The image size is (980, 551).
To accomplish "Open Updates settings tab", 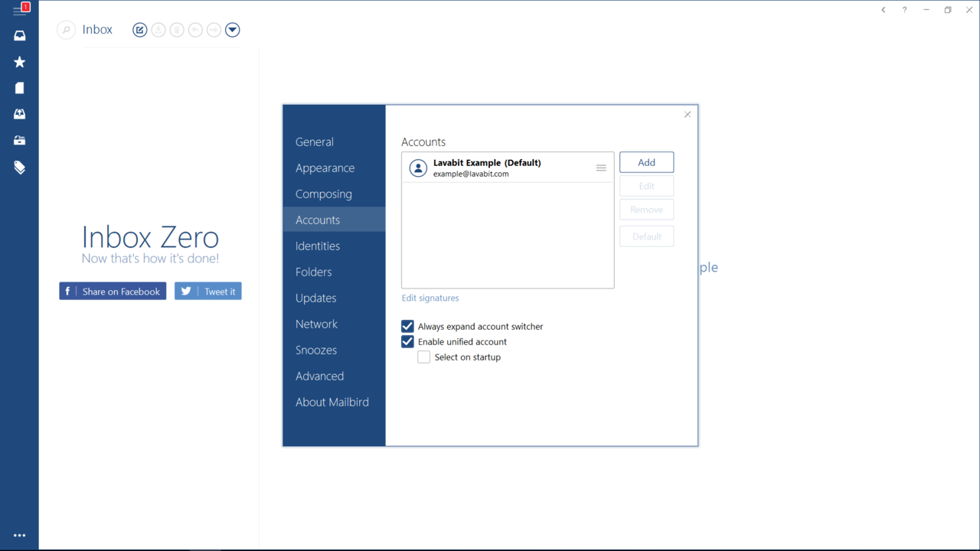I will click(334, 298).
